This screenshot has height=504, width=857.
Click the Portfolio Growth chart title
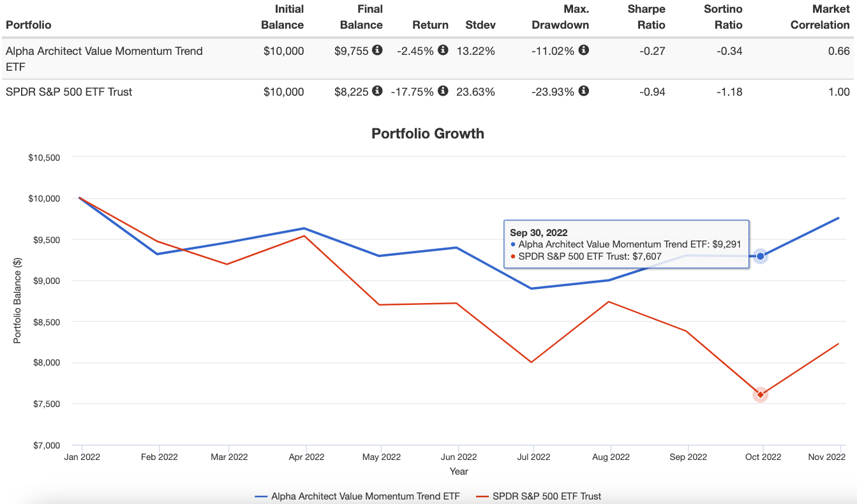(x=428, y=134)
